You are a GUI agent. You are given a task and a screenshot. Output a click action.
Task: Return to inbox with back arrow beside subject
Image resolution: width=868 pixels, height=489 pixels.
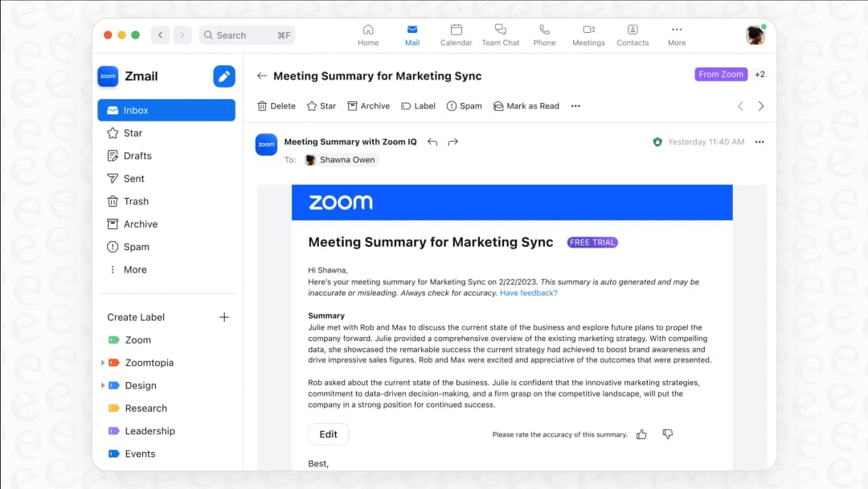point(262,76)
